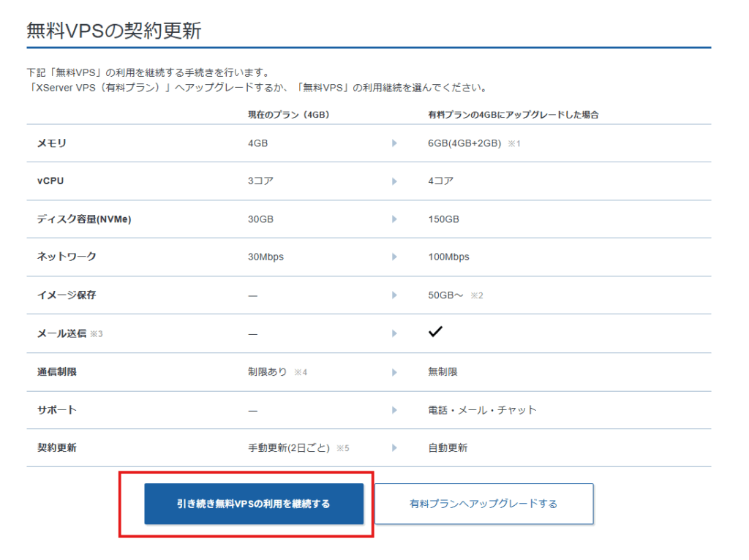Click the arrow icon in the サポート row
The width and height of the screenshot is (749, 560).
click(x=394, y=410)
